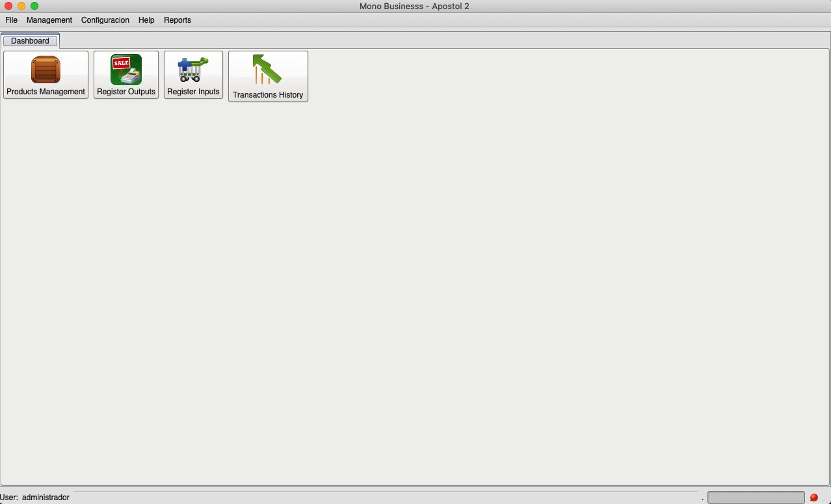
Task: Open the File menu
Action: [12, 20]
